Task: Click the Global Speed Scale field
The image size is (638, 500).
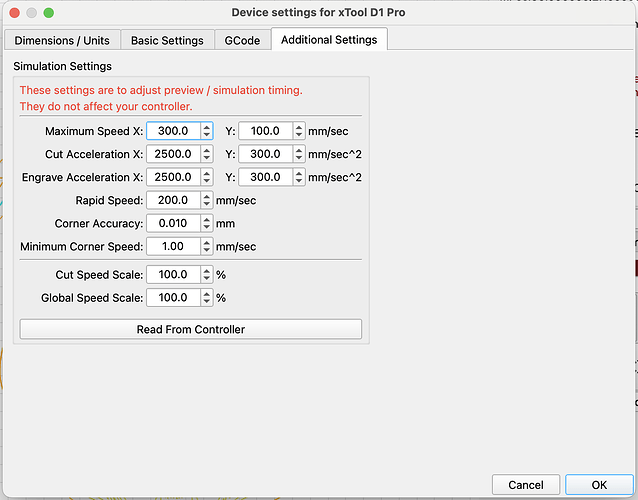Action: coord(173,298)
